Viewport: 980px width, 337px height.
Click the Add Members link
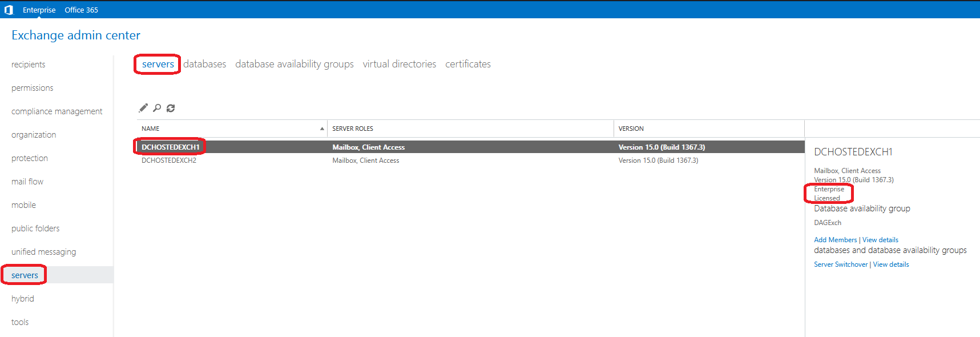[835, 240]
